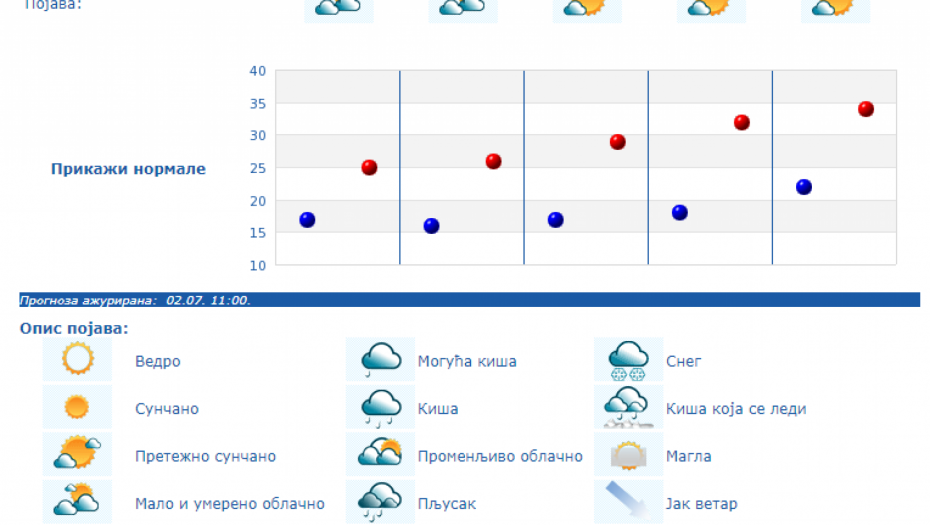This screenshot has height=525, width=930.
Task: Click the Прикажи нормале link
Action: [x=128, y=169]
